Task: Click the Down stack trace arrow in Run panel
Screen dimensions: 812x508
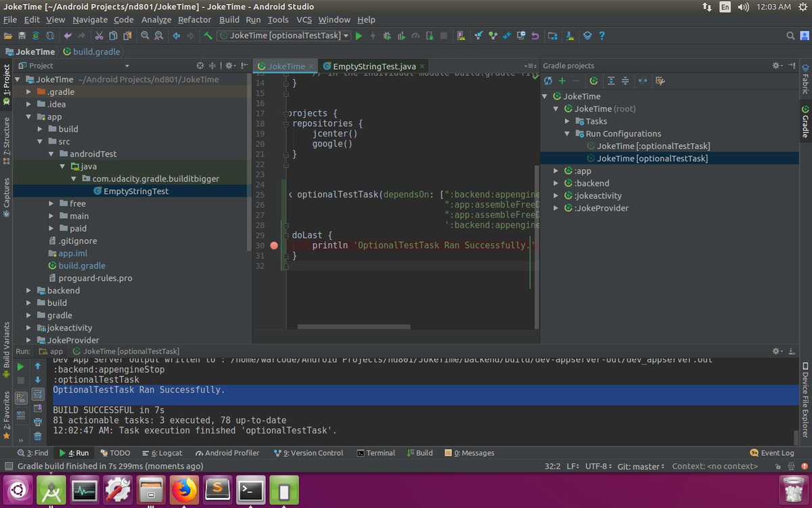Action: (38, 380)
